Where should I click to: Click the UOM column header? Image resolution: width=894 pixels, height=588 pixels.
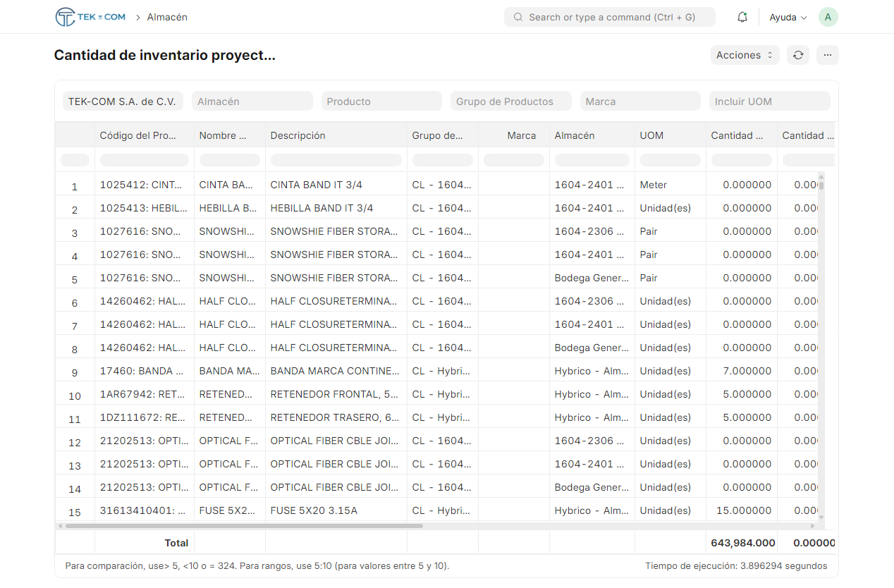pos(670,135)
